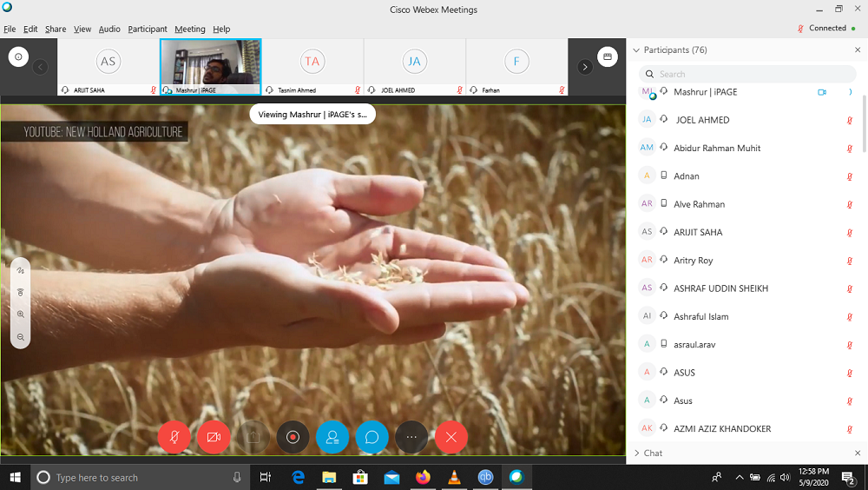This screenshot has width=868, height=490.
Task: Open chat using the blue speech bubble button
Action: click(x=372, y=437)
